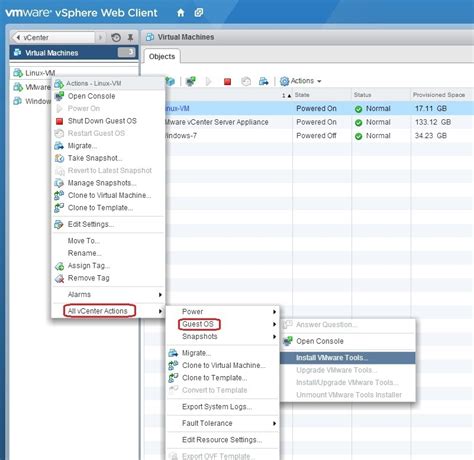This screenshot has width=474, height=460.
Task: Click the Edit Settings menu icon
Action: point(59,225)
